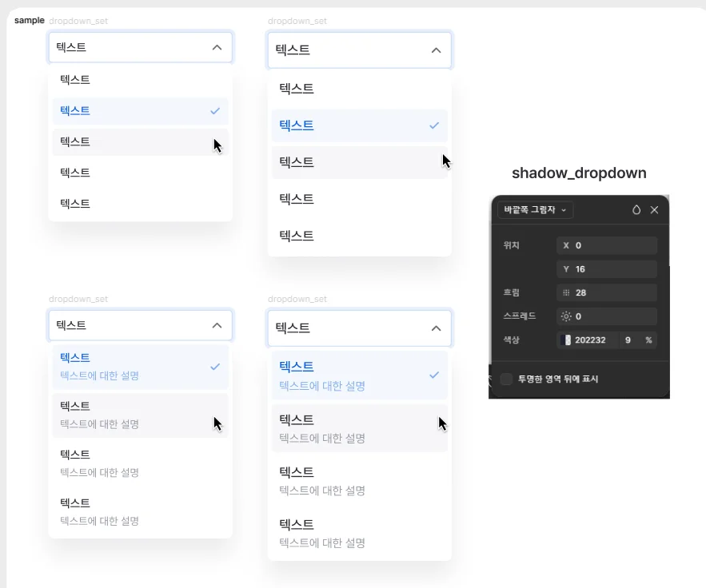Open the 바깥쪽 그림자 shadow type dropdown

[535, 210]
